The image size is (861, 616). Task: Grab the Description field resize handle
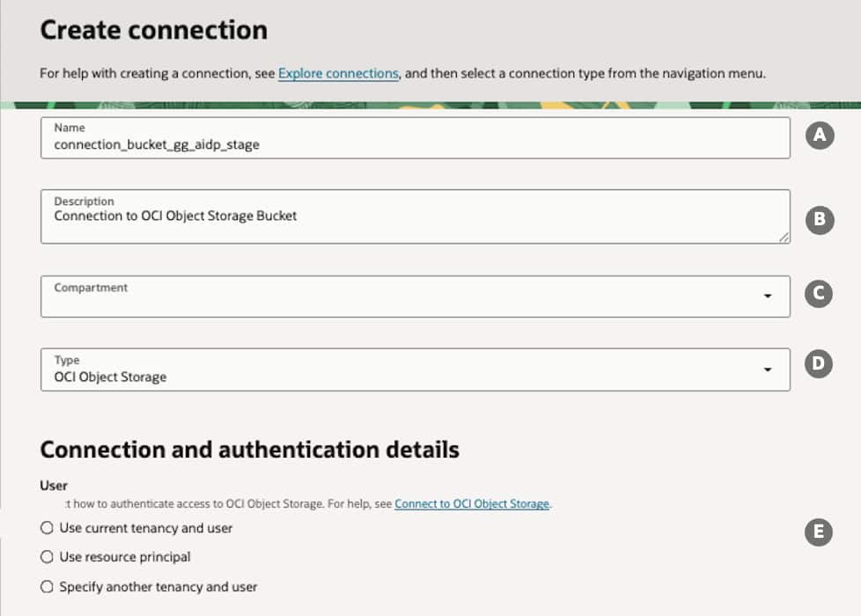click(784, 237)
